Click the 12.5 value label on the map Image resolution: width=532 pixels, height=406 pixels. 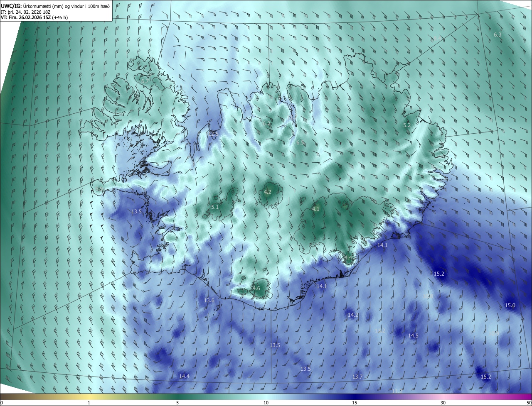tap(213, 133)
